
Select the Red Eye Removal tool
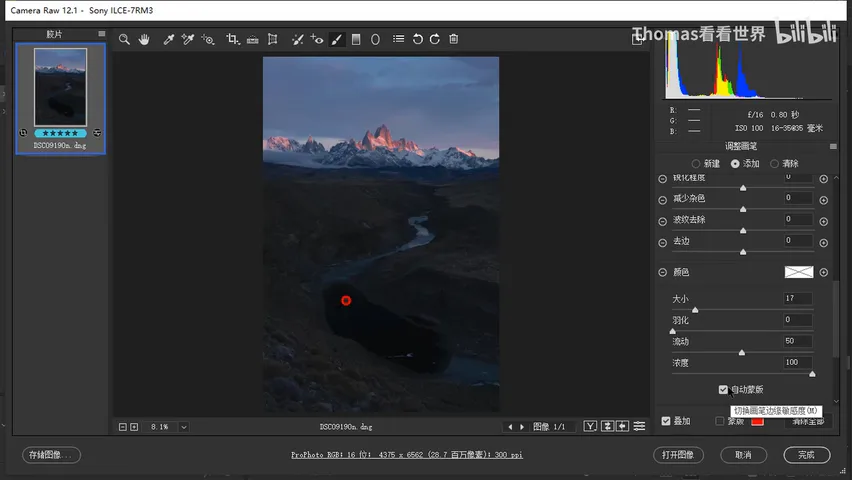[317, 39]
